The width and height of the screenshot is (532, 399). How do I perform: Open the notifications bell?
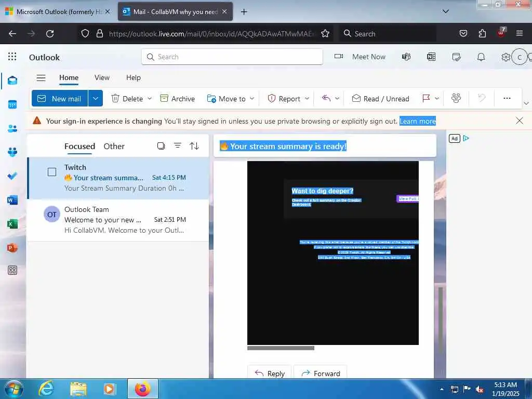coord(481,57)
